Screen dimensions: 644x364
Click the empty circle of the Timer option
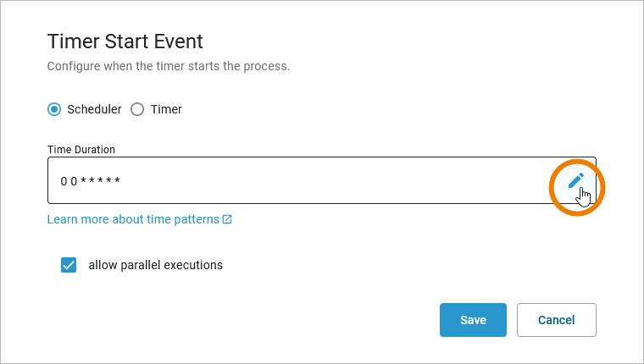point(137,109)
